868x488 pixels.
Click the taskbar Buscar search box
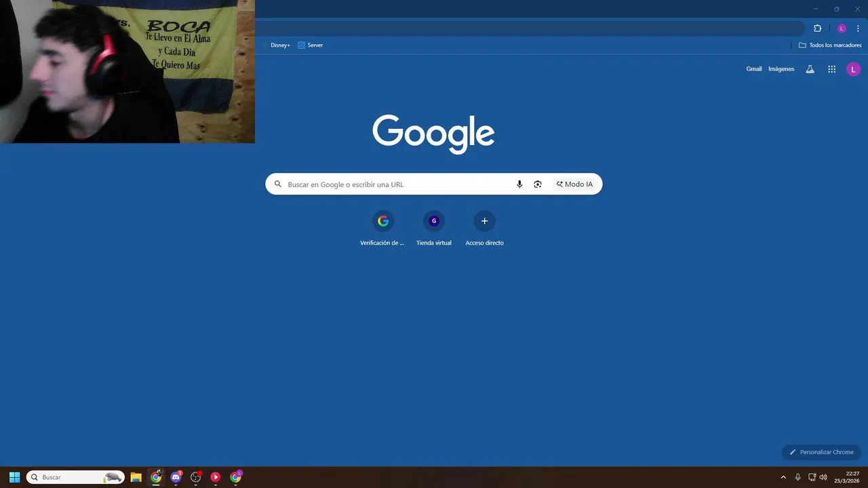pyautogui.click(x=75, y=477)
